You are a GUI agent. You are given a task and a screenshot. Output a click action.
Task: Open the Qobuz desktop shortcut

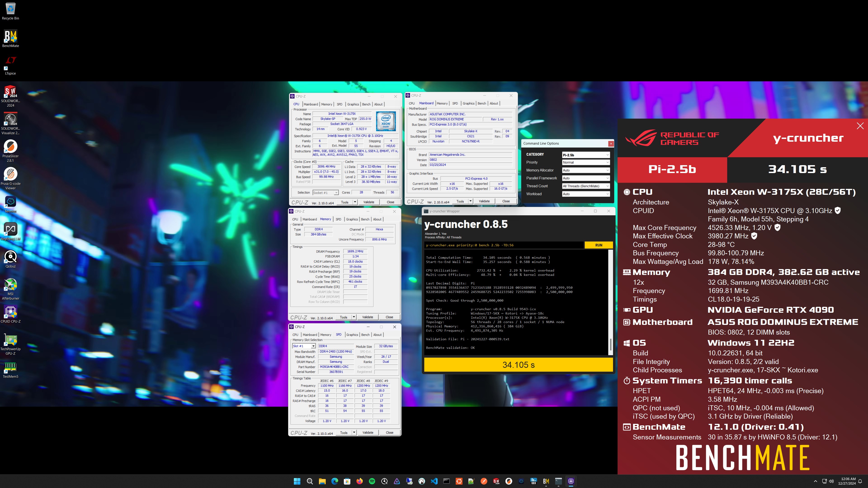pos(10,259)
